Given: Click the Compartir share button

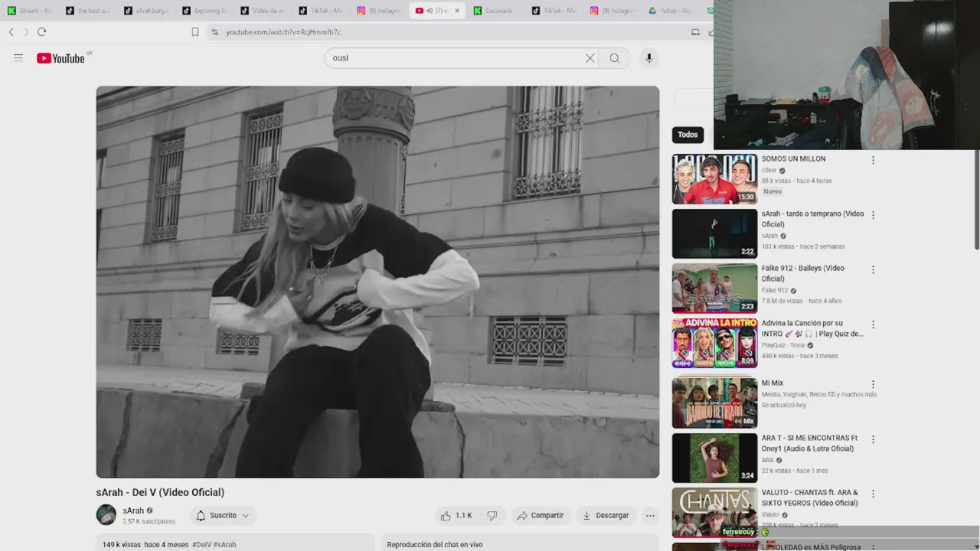Looking at the screenshot, I should (x=541, y=516).
